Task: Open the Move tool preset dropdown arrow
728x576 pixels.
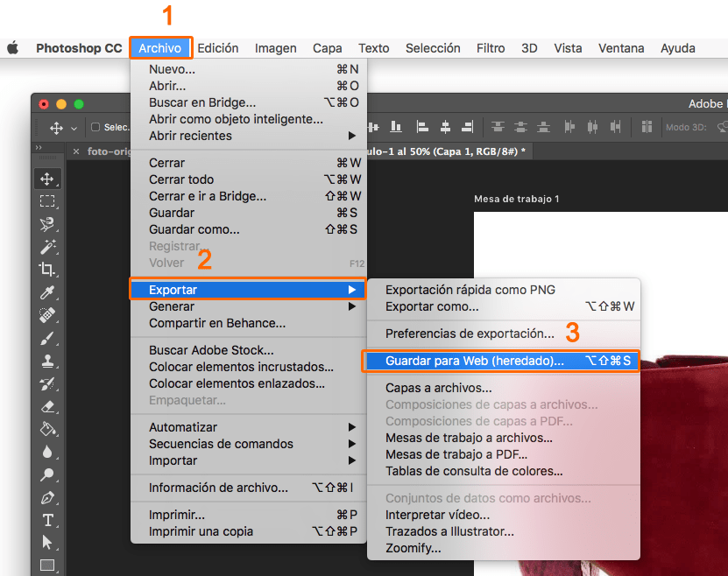Action: pos(74,128)
